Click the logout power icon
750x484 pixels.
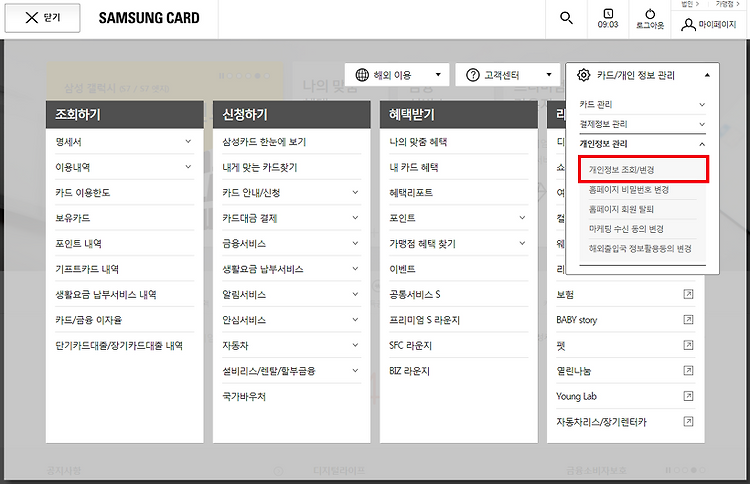point(650,14)
